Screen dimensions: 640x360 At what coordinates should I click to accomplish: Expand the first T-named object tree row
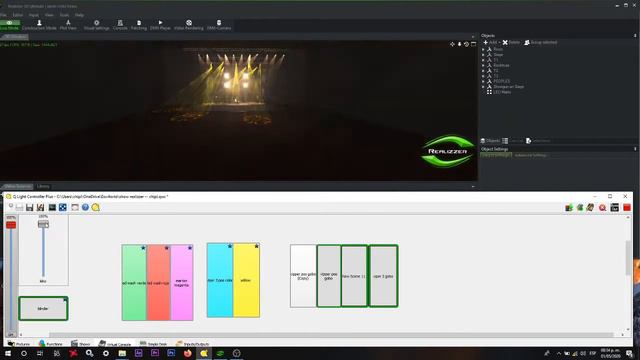pyautogui.click(x=483, y=60)
